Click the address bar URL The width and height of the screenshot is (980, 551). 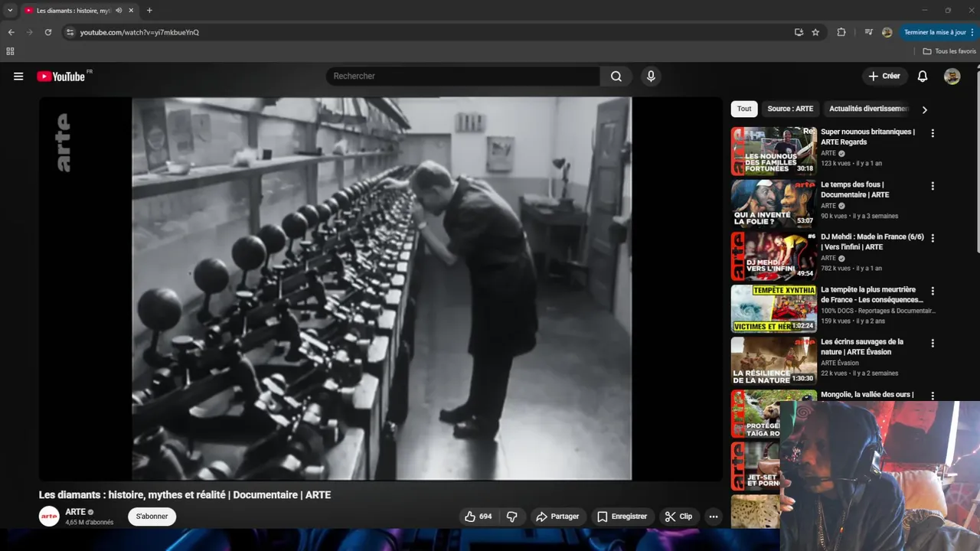139,32
